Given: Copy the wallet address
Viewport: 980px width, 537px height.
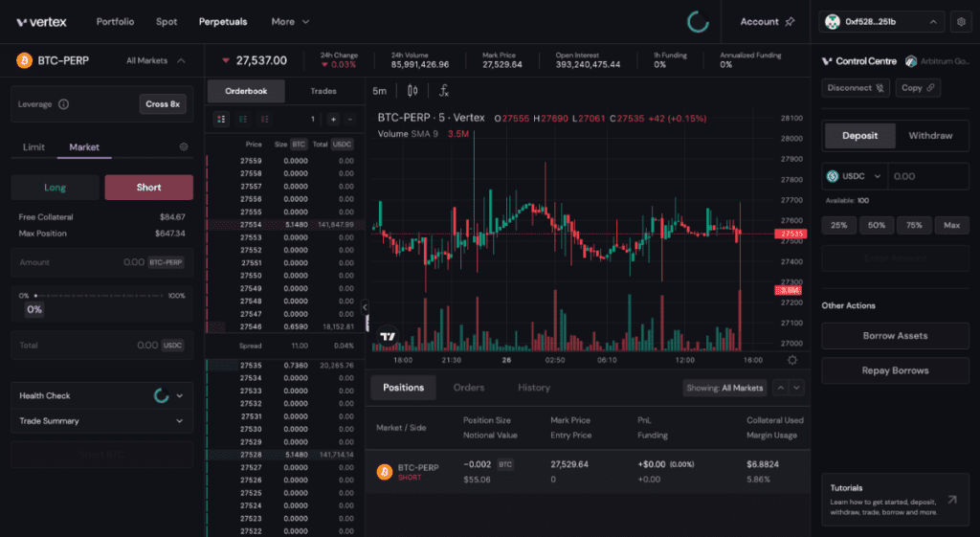Looking at the screenshot, I should (918, 88).
